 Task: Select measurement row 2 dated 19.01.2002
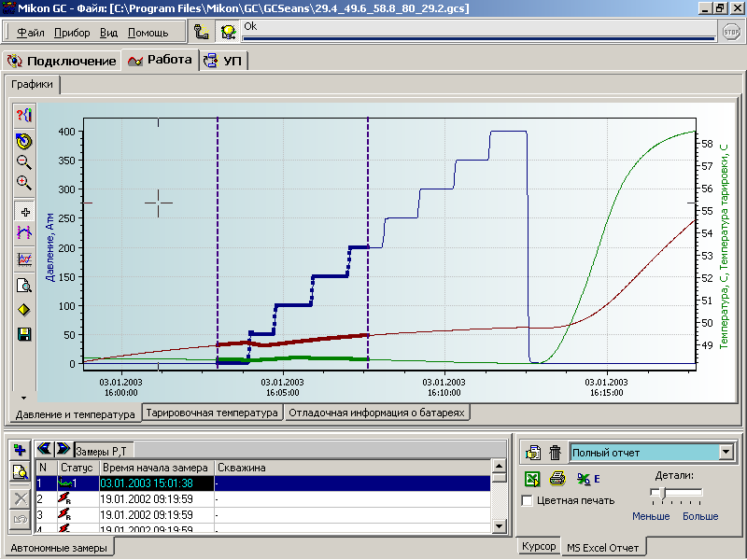(148, 499)
